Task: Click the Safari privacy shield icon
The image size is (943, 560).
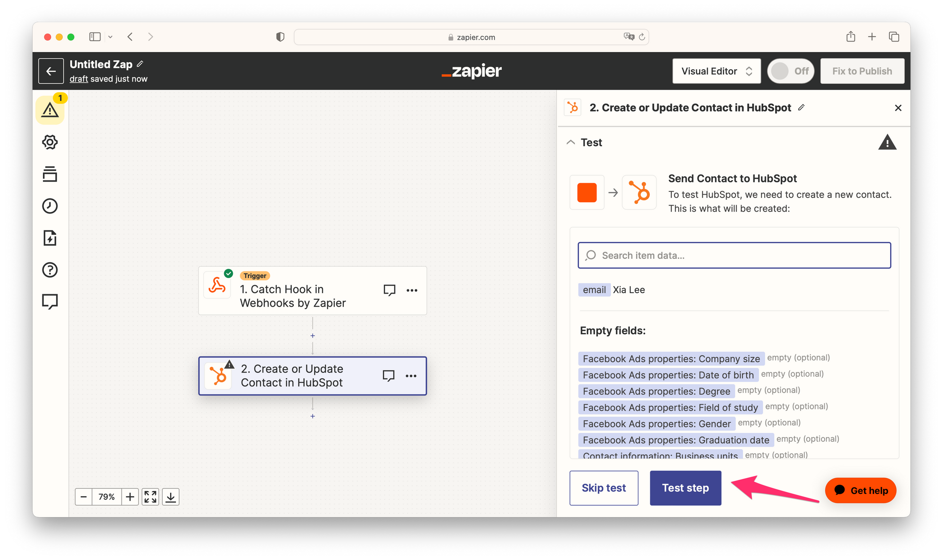Action: pyautogui.click(x=280, y=37)
